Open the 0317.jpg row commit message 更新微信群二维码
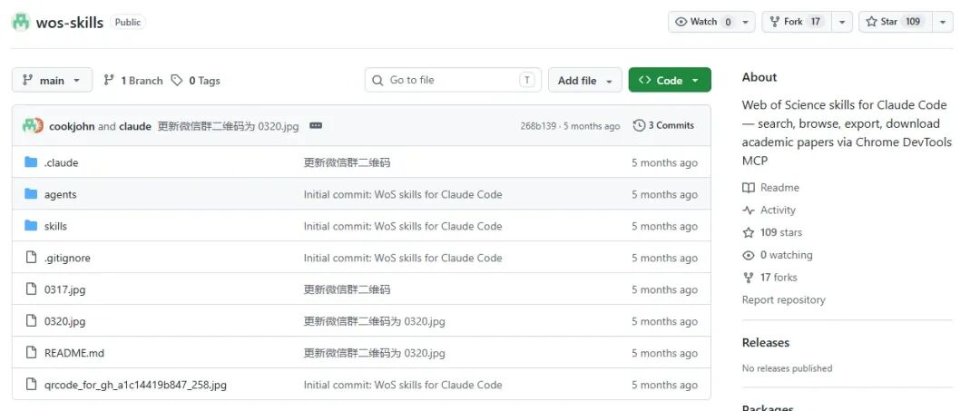Screen dimensions: 980x411 (x=347, y=289)
